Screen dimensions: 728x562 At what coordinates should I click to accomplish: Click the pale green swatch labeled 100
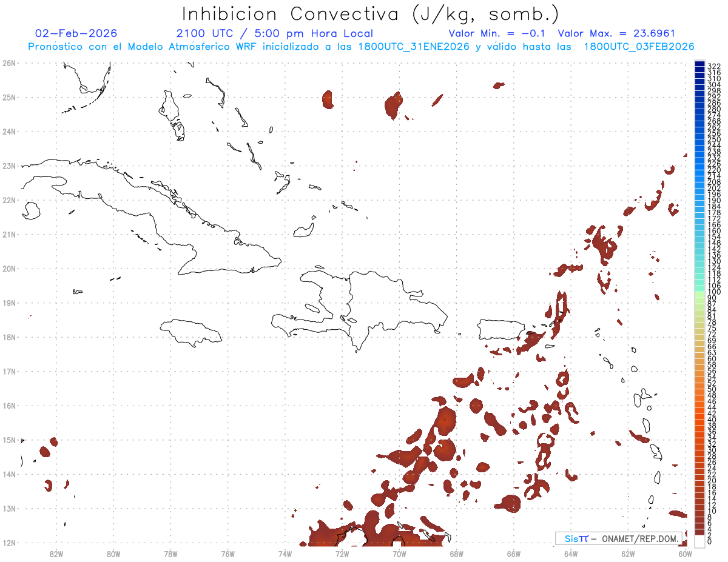[699, 293]
